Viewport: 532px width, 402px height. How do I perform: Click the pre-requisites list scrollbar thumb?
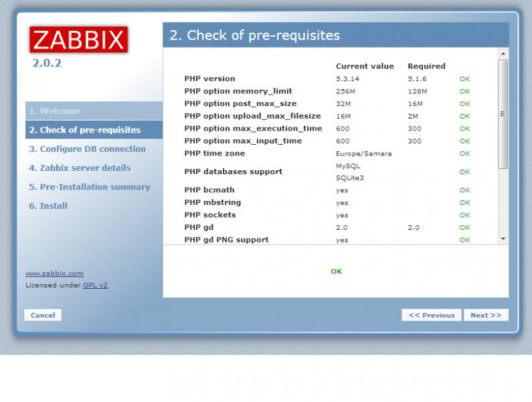(x=503, y=114)
